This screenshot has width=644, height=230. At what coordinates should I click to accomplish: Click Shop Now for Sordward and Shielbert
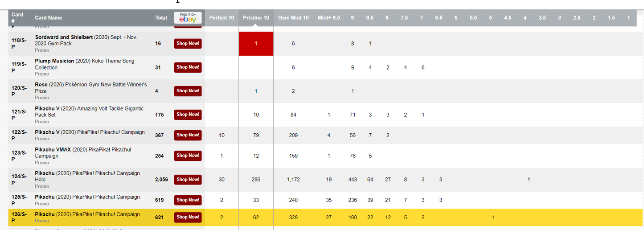[x=188, y=43]
